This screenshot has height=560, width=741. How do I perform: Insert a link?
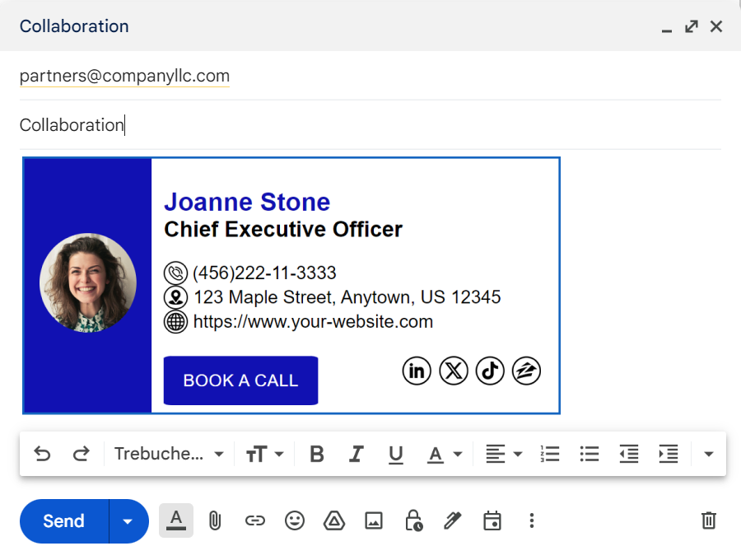coord(254,520)
